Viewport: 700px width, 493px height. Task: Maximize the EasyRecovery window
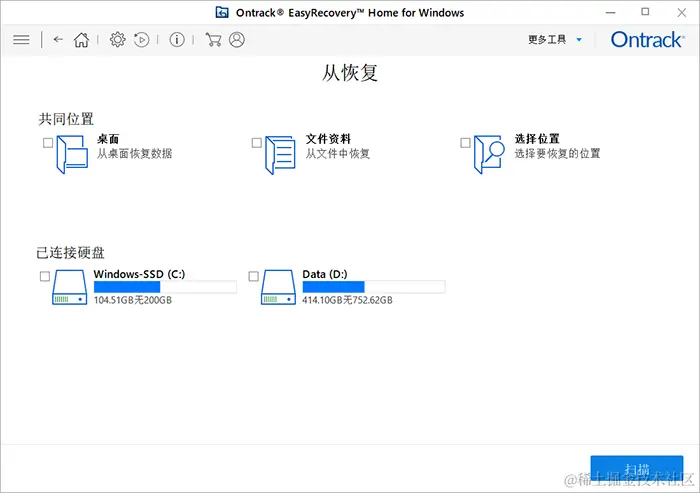(645, 12)
